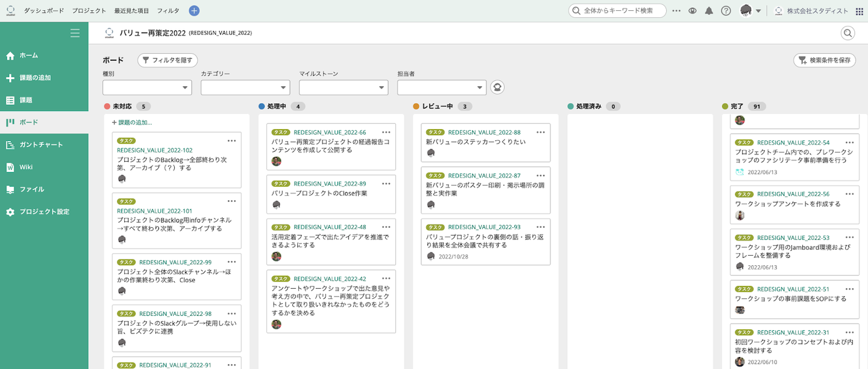868x369 pixels.
Task: Open issue REDESIGN_VALUE_2022-54 link
Action: 793,143
